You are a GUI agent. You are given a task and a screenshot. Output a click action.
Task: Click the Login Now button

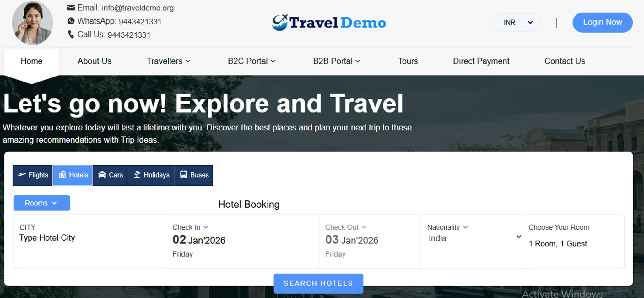pos(602,22)
